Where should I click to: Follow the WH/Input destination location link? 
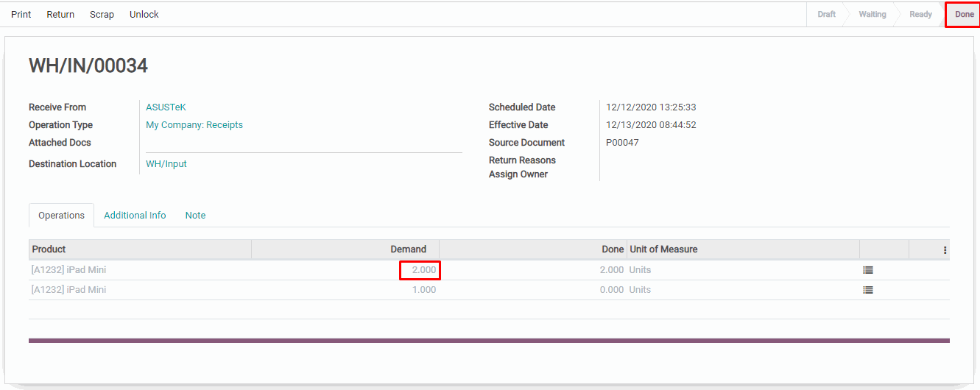pos(166,164)
